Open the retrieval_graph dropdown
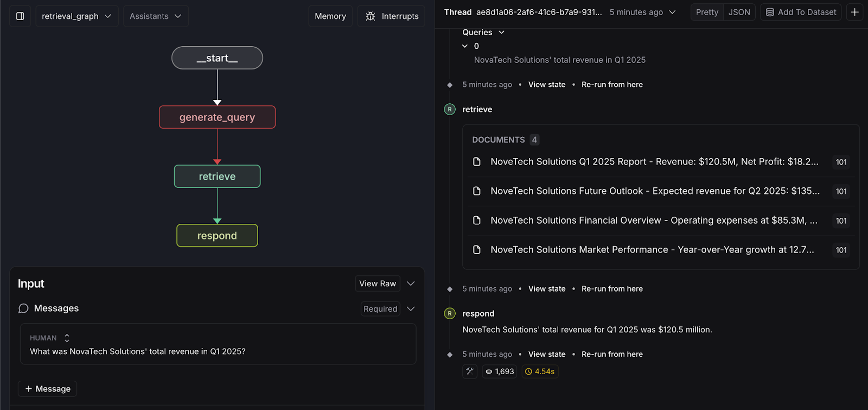 (76, 16)
